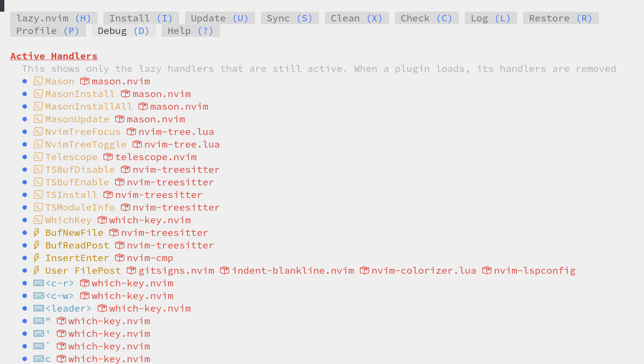644x364 pixels.
Task: Select the nvim-colorizer.lua plugin name
Action: [x=424, y=270]
